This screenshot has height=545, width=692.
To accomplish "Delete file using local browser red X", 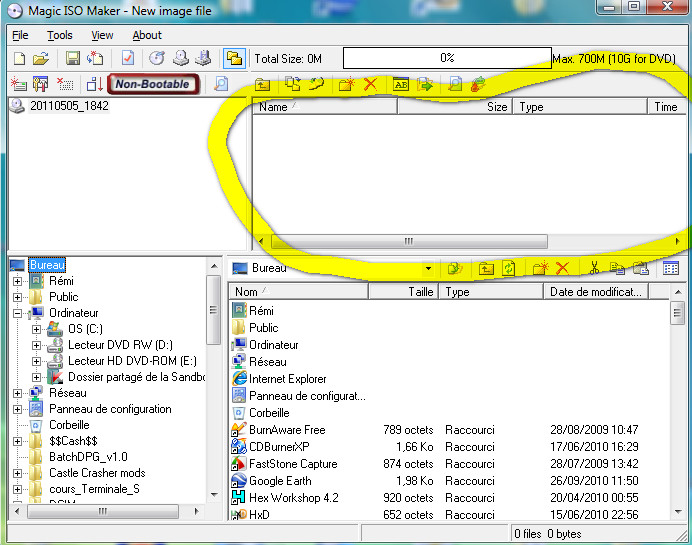I will tap(562, 268).
